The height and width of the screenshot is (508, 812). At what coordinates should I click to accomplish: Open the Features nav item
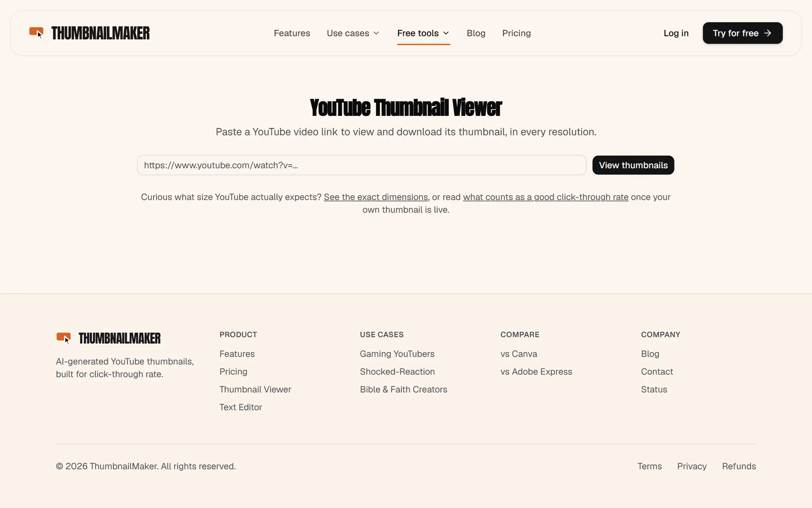click(292, 33)
